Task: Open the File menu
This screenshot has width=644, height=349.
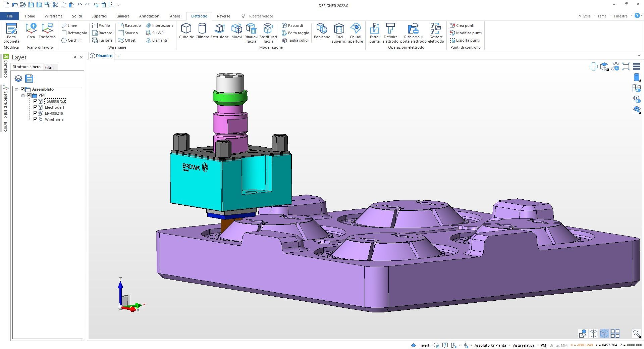Action: point(10,16)
